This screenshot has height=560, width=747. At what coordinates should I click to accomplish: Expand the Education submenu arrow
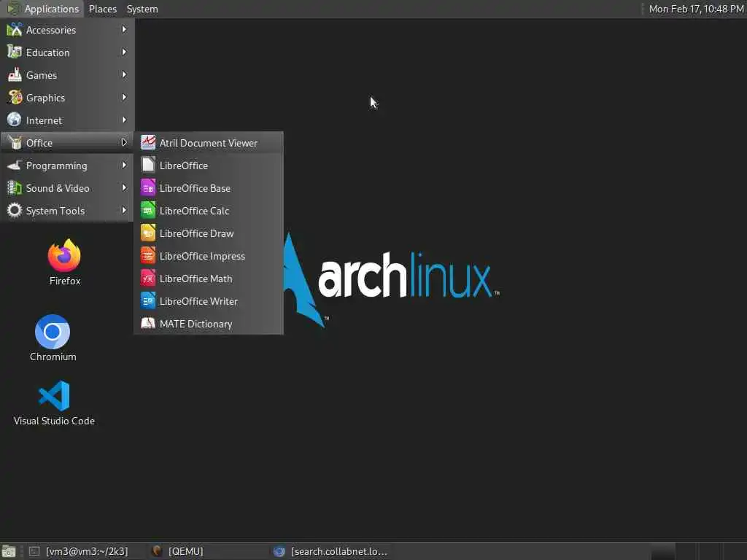[x=124, y=52]
